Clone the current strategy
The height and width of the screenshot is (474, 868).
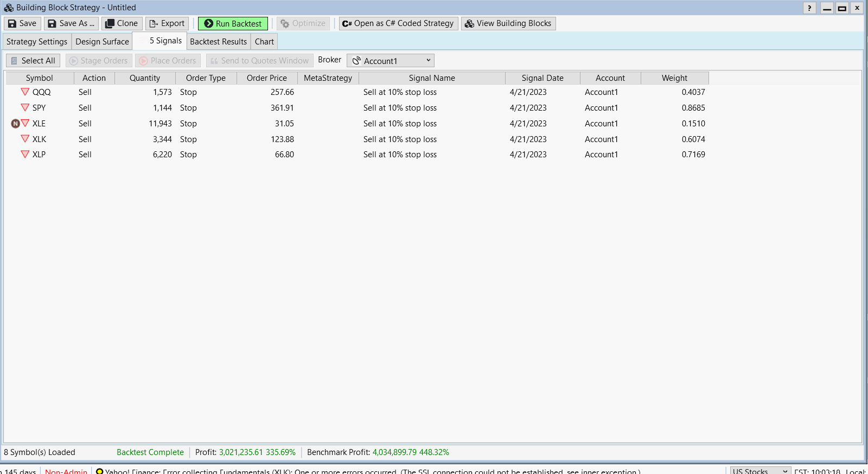pyautogui.click(x=122, y=23)
